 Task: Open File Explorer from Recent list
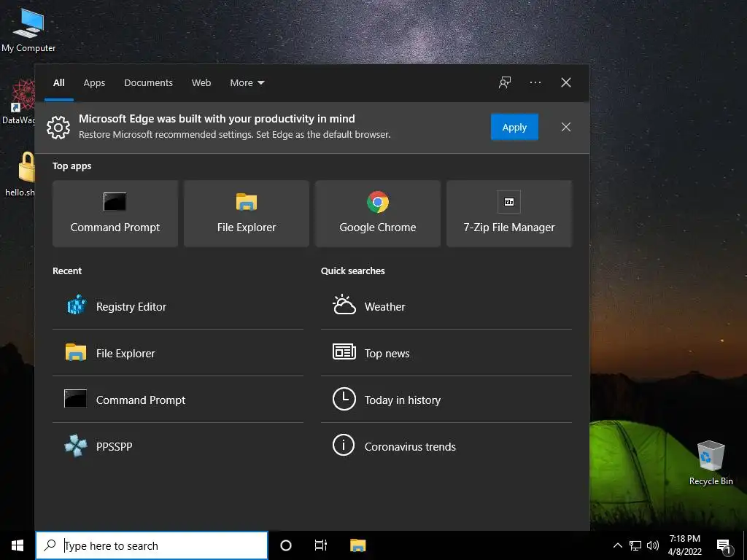click(x=178, y=353)
